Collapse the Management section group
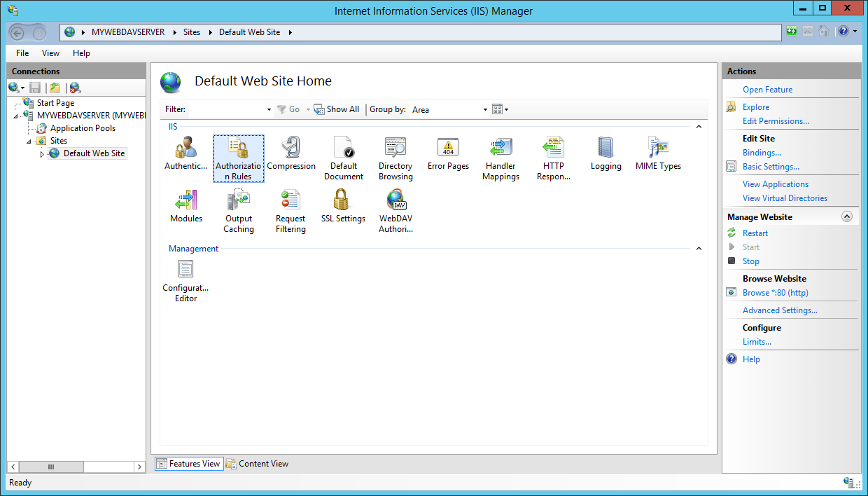The image size is (868, 496). coord(698,249)
